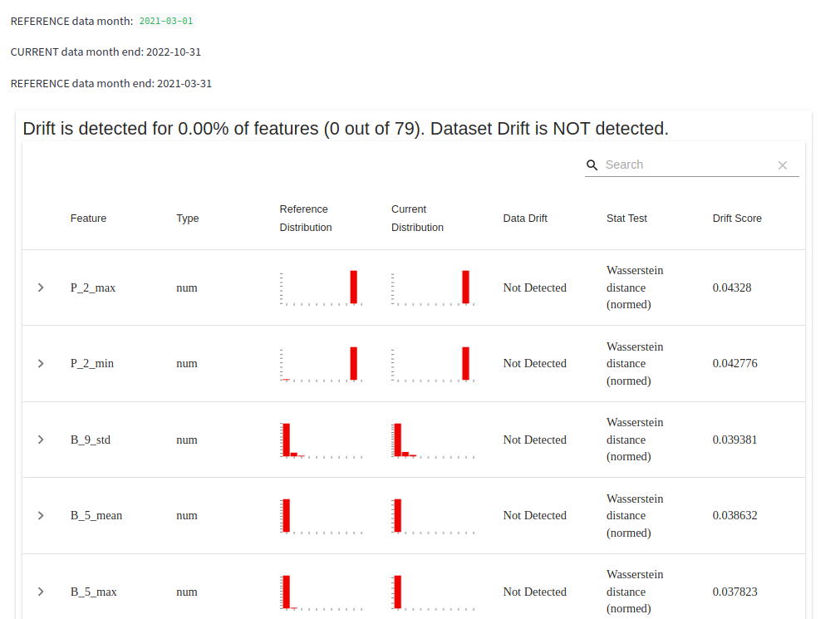Viewport: 840px width, 619px height.
Task: Click the Reference Distribution column header
Action: tap(306, 219)
